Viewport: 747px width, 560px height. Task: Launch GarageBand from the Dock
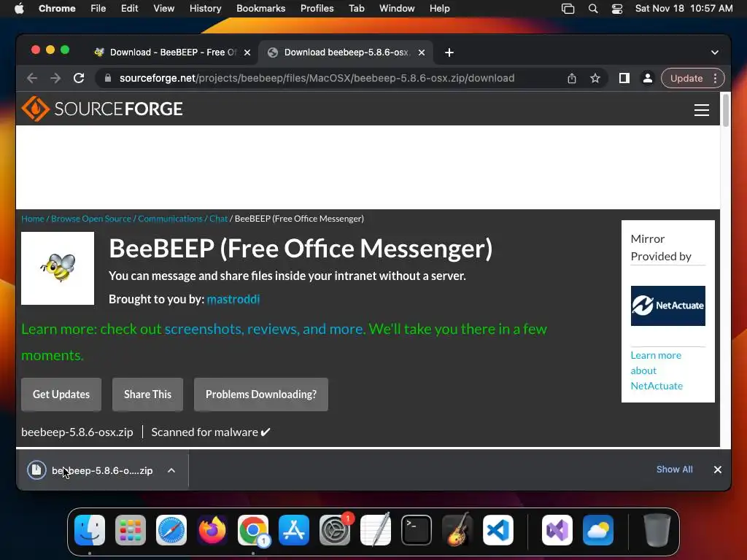point(457,530)
